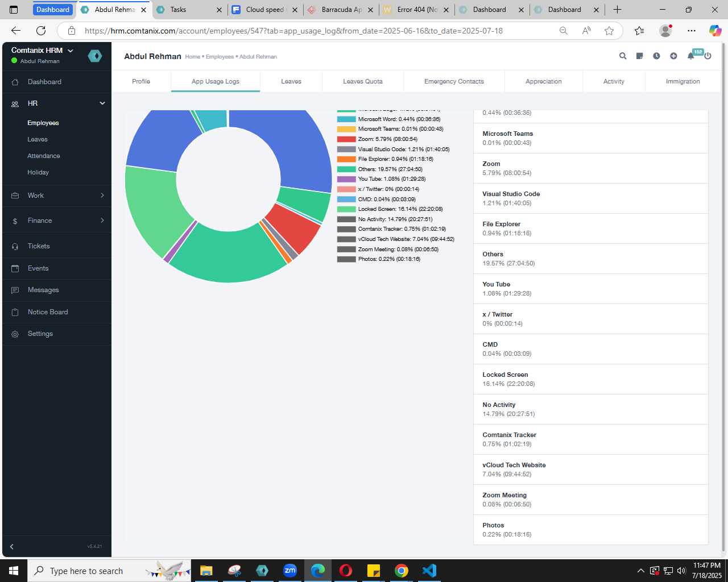Open Employees in HR submenu
The width and height of the screenshot is (728, 582).
click(x=43, y=123)
